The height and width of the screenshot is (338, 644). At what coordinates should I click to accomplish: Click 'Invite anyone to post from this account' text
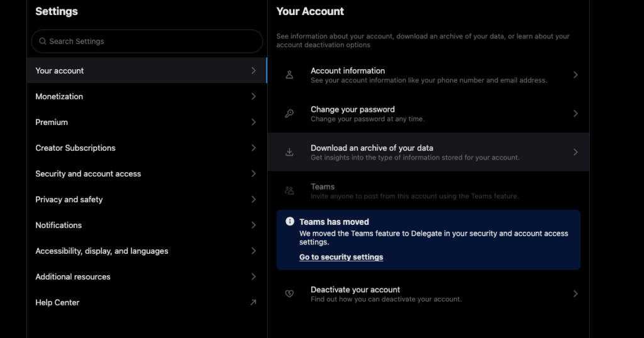tap(414, 196)
